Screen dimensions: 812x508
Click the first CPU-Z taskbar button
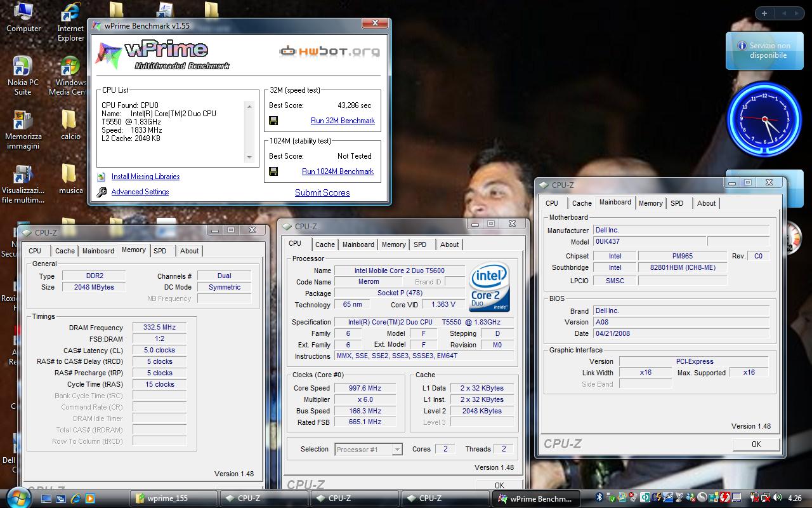[265, 498]
